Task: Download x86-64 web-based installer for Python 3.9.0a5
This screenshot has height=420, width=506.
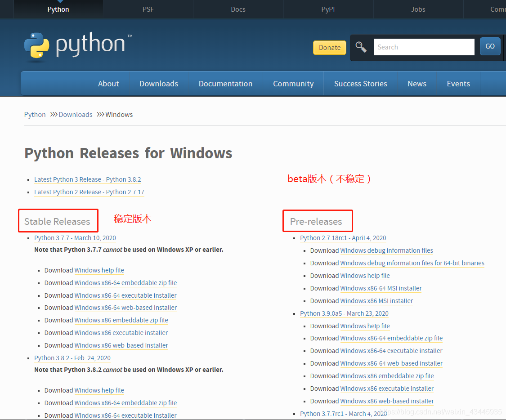Action: click(391, 363)
